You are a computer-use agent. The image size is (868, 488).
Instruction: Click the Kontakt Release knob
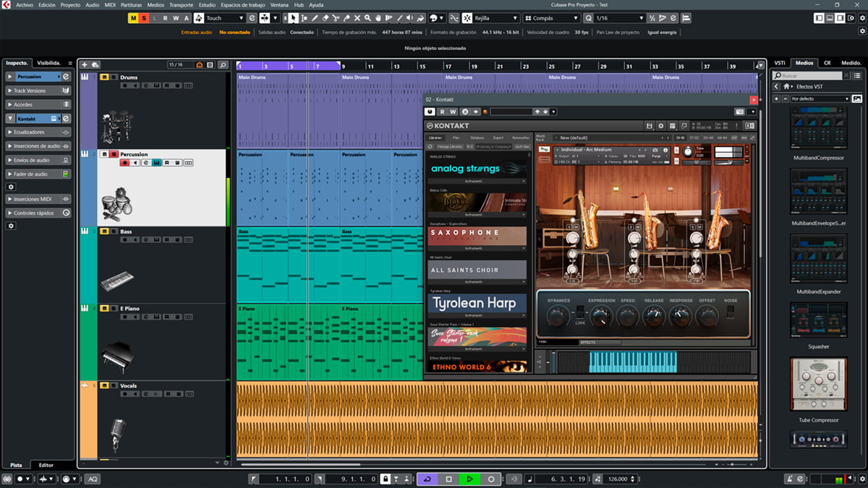654,315
